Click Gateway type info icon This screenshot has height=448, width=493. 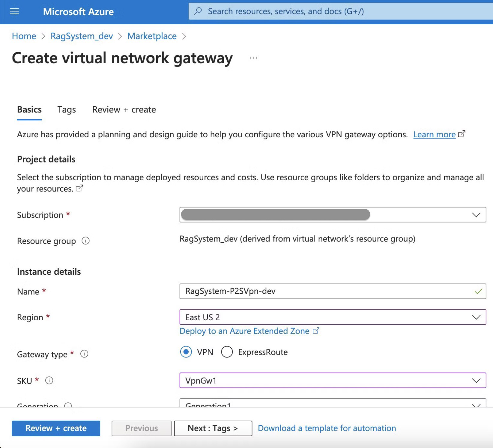(84, 354)
